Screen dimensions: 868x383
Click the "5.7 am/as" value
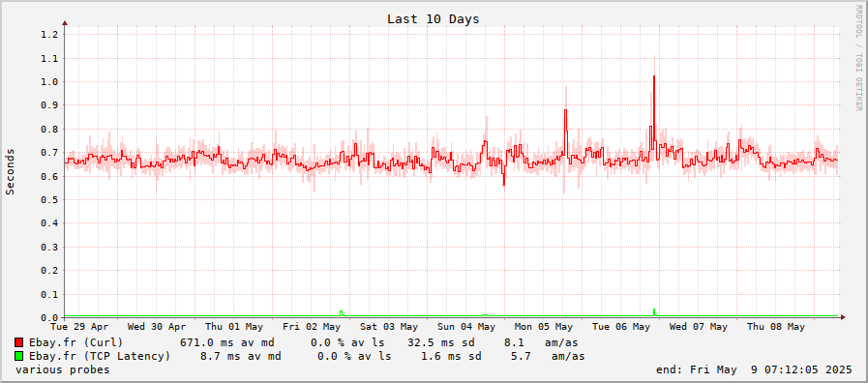click(548, 356)
